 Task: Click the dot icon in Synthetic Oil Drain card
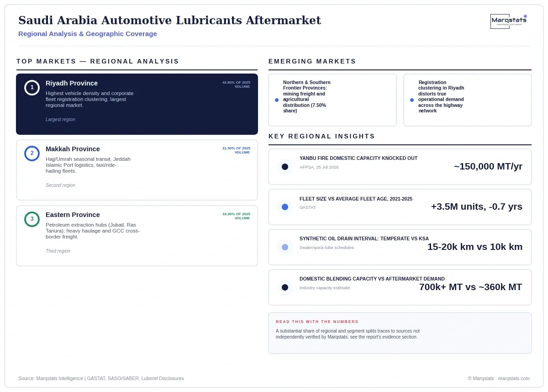click(285, 247)
